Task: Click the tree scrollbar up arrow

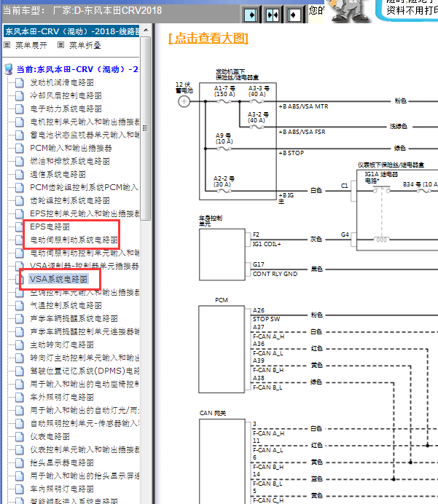Action: [146, 30]
